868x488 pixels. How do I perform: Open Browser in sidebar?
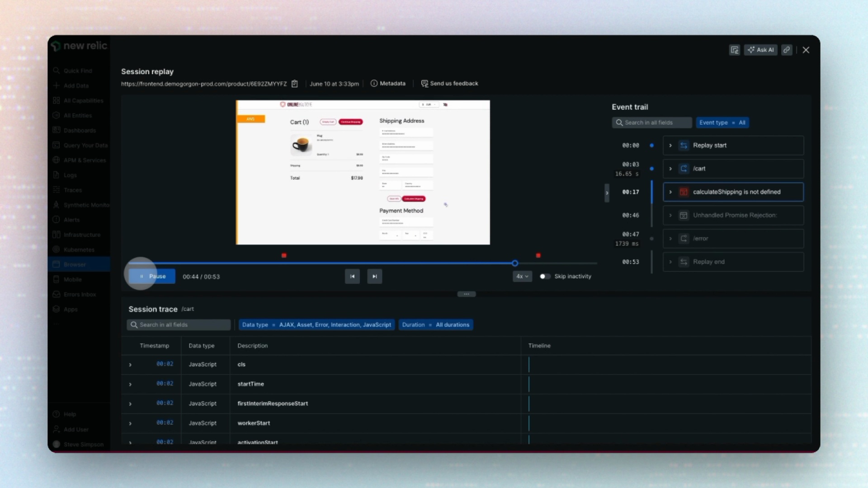point(79,265)
